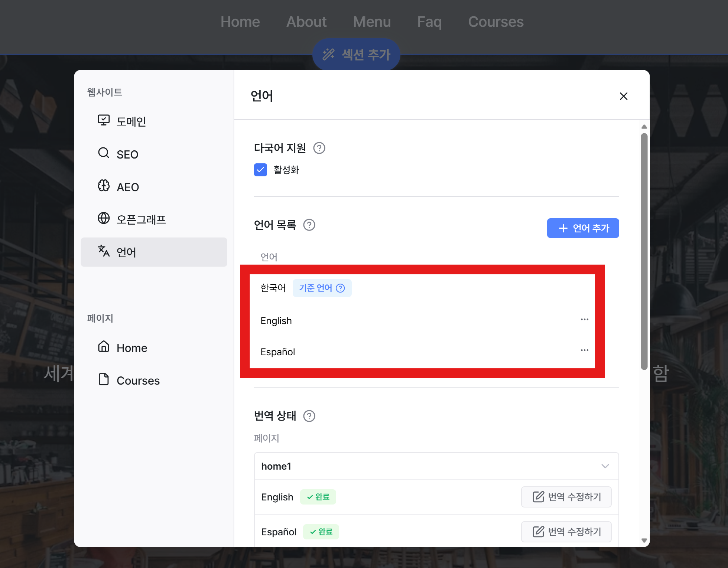This screenshot has height=568, width=728.
Task: Open the Home page settings
Action: click(x=154, y=347)
